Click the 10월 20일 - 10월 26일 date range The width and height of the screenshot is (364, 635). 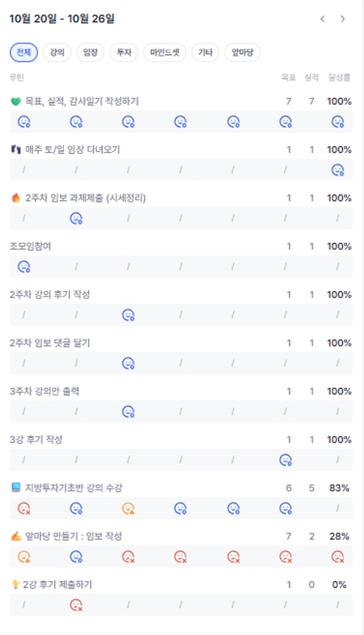62,19
